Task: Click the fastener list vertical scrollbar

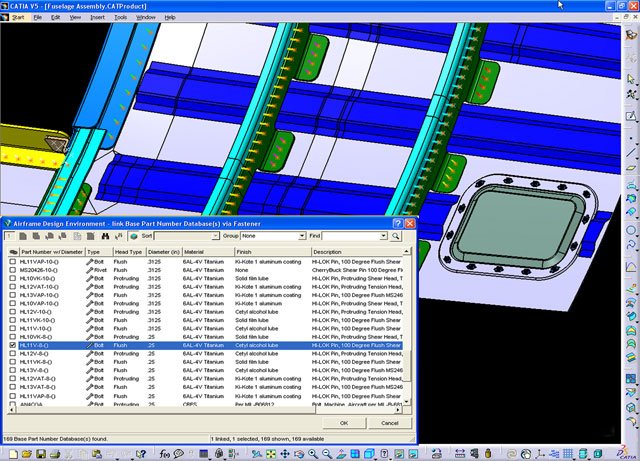Action: 407,327
